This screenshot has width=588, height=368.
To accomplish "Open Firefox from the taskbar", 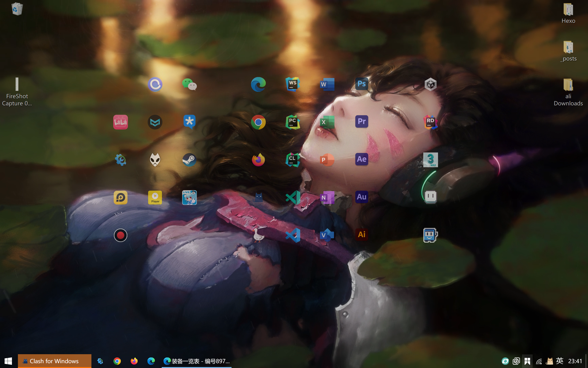I will tap(134, 361).
